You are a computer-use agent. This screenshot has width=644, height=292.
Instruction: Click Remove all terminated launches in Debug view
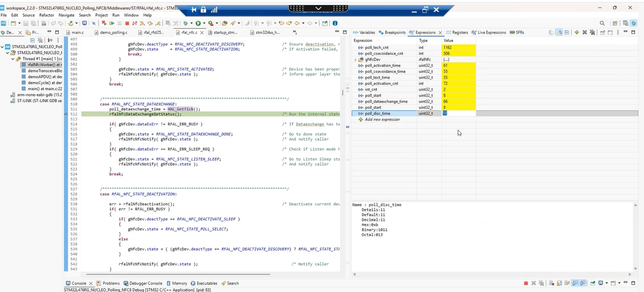[x=40, y=40]
